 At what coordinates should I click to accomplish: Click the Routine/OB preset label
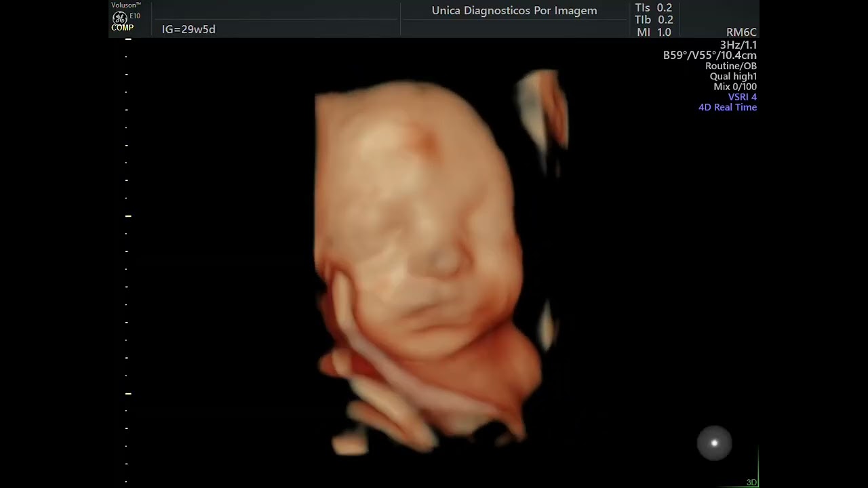click(730, 66)
